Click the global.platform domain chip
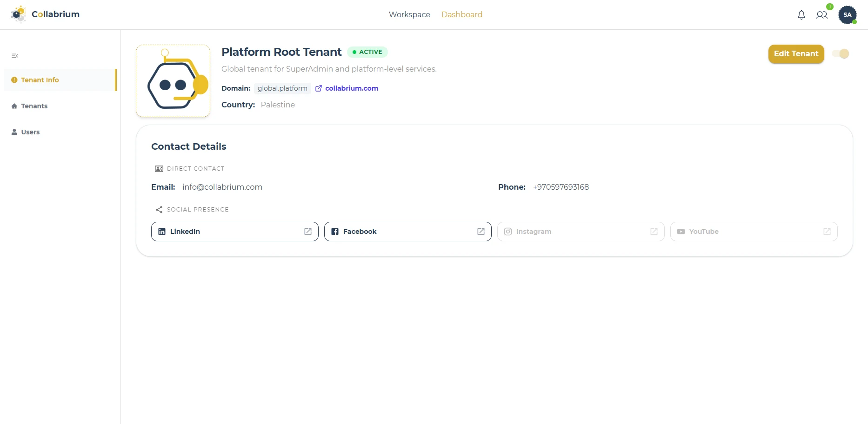Image resolution: width=868 pixels, height=424 pixels. (282, 88)
